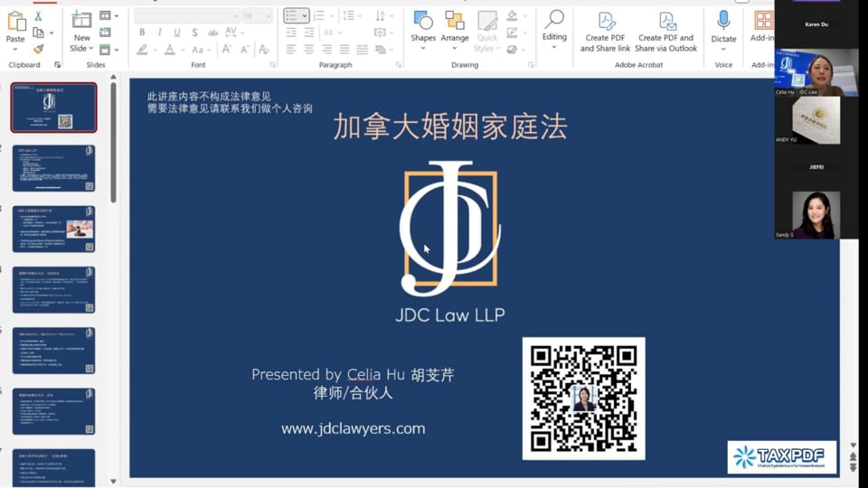Screen dimensions: 868x488
Task: Select the first slide thumbnail
Action: point(53,108)
